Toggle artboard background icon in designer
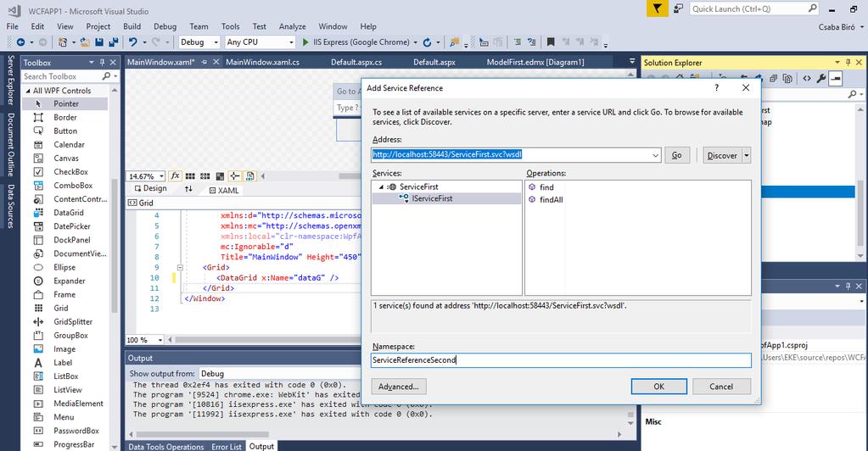Image resolution: width=868 pixels, height=451 pixels. [x=220, y=176]
